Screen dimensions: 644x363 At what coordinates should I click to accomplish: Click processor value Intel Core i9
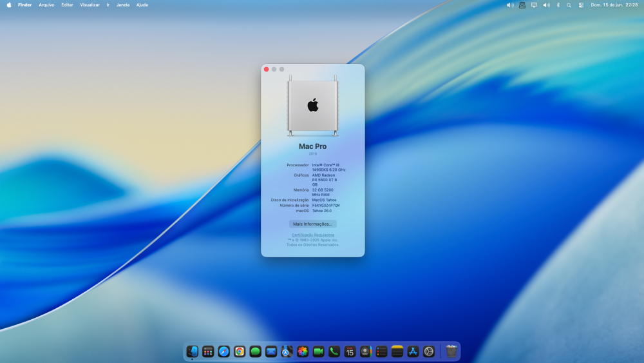328,168
